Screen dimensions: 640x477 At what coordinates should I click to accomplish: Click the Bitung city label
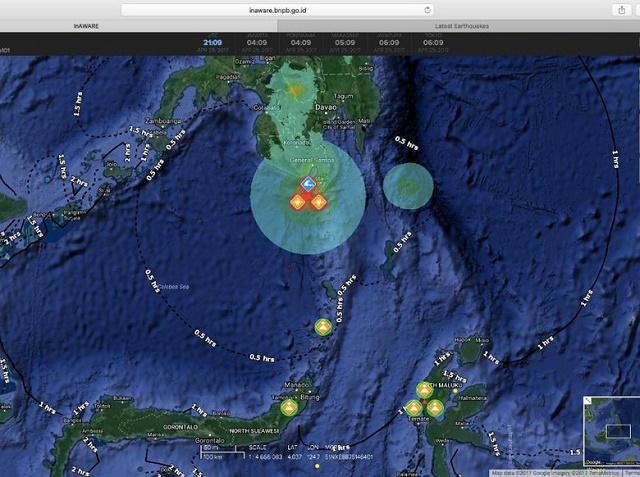310,397
